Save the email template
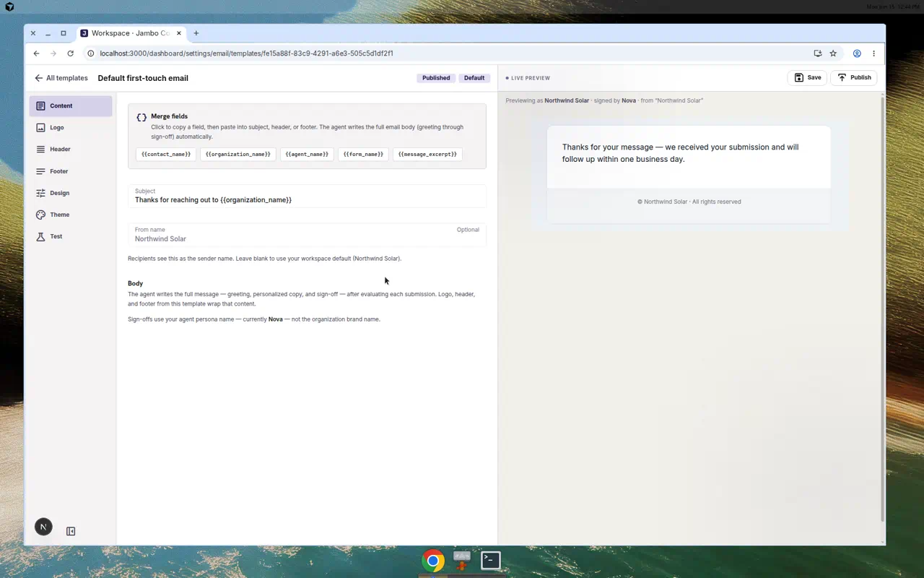 point(807,77)
